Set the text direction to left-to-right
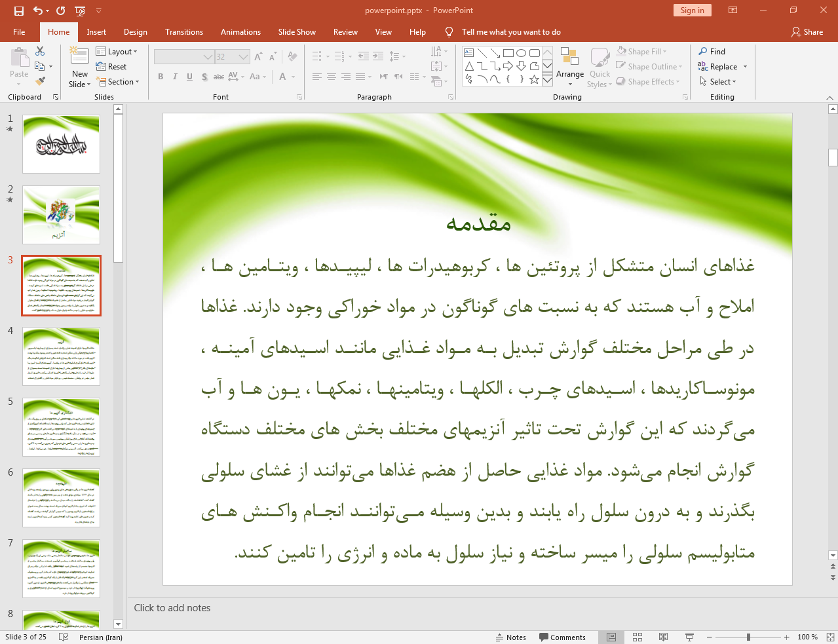Image resolution: width=838 pixels, height=644 pixels. [x=384, y=77]
